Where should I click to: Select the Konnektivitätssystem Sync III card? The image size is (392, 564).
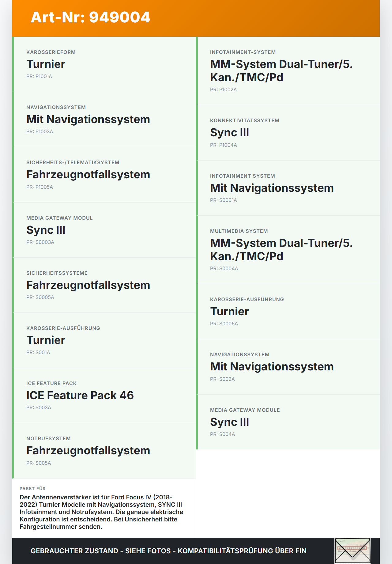(x=288, y=133)
